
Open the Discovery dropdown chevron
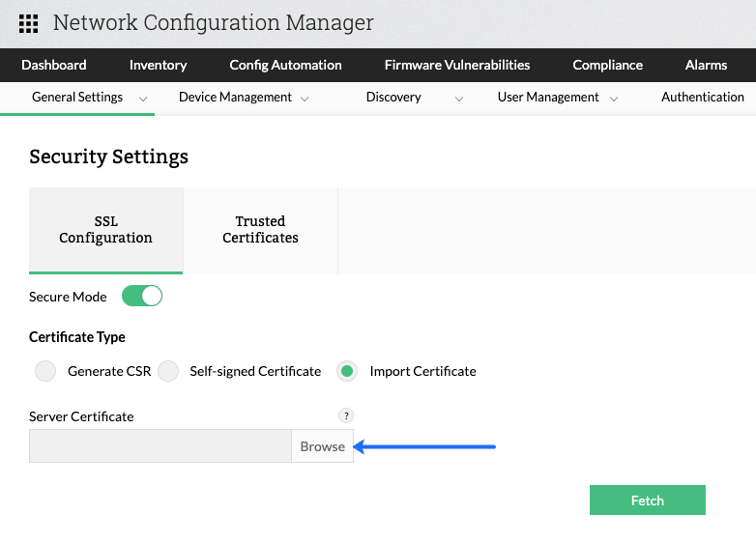click(x=459, y=99)
